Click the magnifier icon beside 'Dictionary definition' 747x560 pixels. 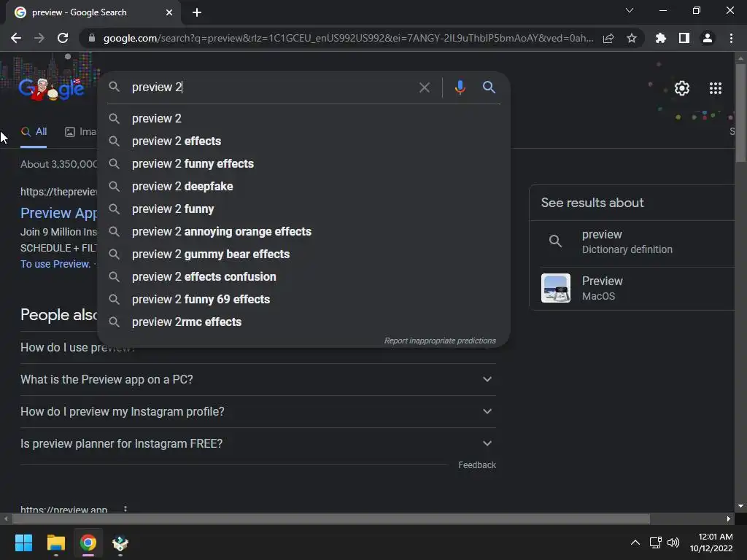click(555, 241)
